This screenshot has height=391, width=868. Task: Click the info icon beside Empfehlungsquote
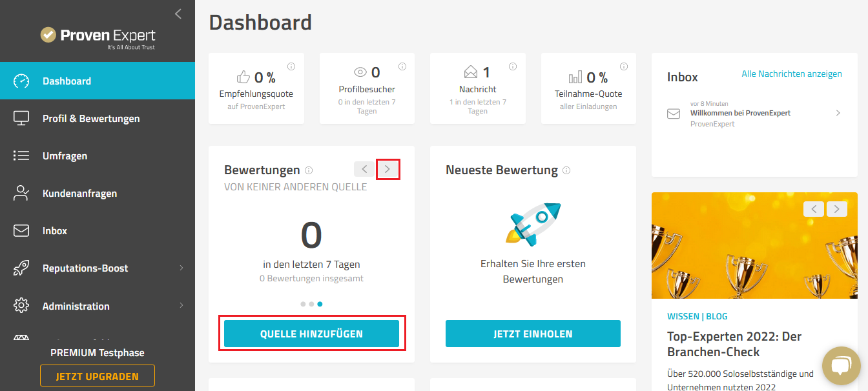coord(291,66)
